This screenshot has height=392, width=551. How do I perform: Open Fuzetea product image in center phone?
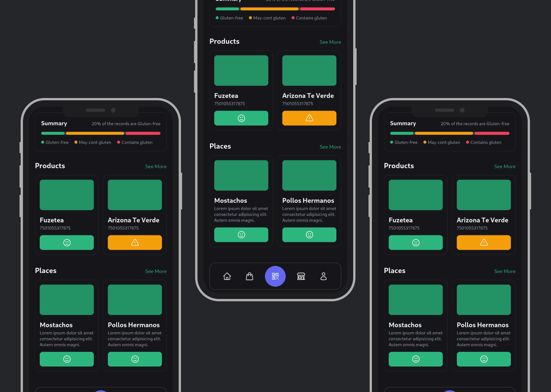[241, 70]
